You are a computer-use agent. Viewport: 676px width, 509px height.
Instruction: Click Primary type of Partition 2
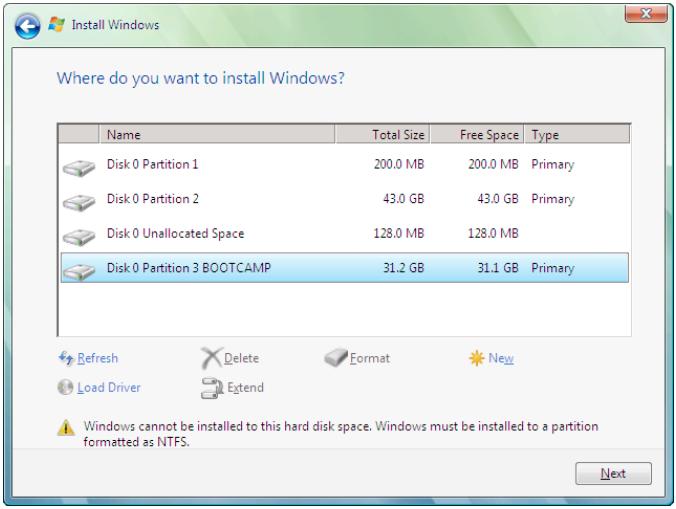pyautogui.click(x=553, y=199)
